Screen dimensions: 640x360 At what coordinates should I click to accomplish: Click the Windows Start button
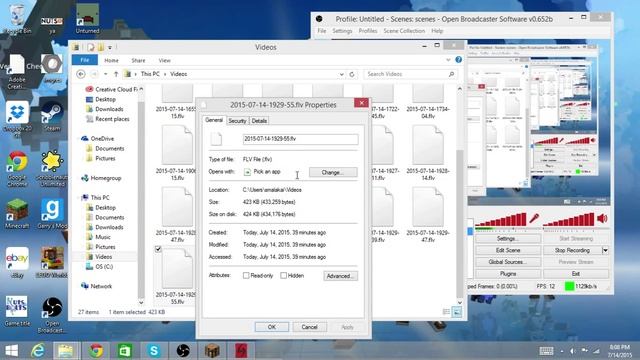[x=11, y=351]
